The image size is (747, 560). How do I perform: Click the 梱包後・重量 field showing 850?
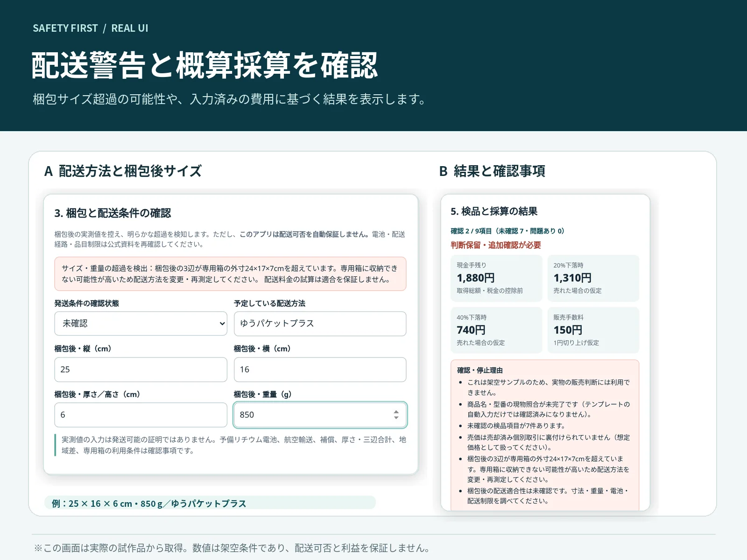(x=320, y=415)
